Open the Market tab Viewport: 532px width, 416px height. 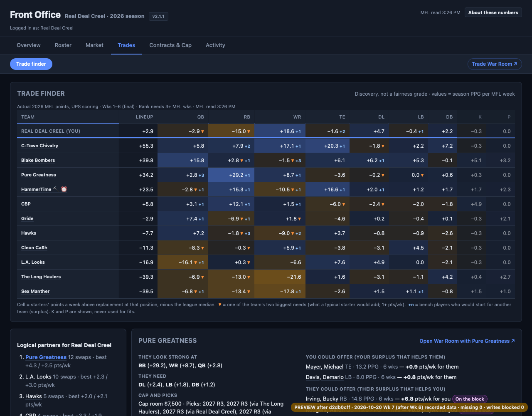tap(94, 45)
